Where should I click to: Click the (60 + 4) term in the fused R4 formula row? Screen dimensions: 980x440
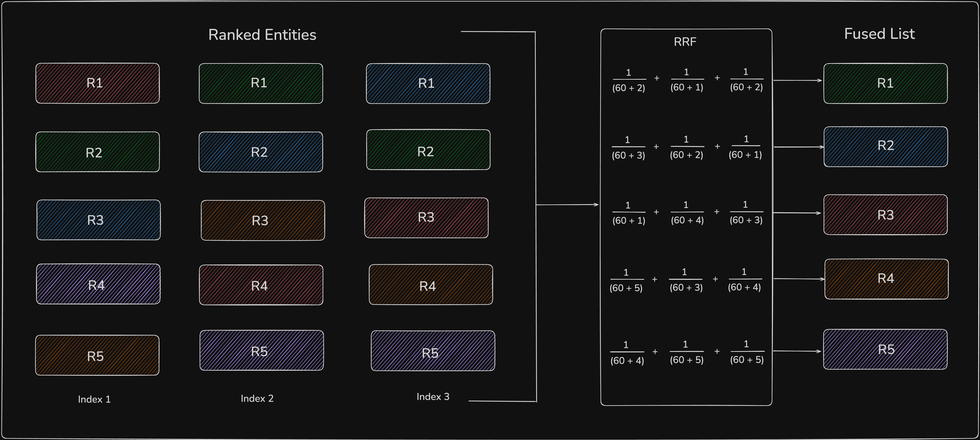(x=744, y=287)
